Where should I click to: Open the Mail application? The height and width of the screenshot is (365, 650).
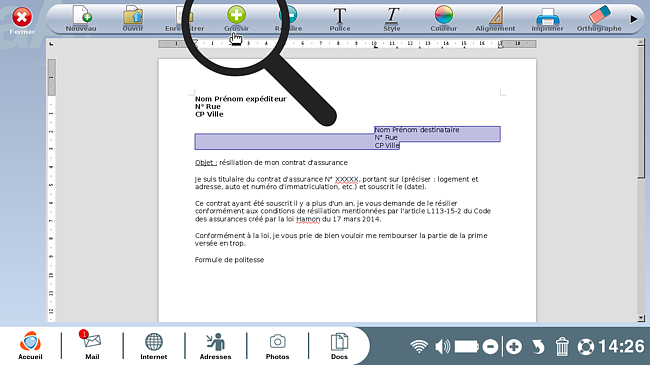[x=92, y=346]
